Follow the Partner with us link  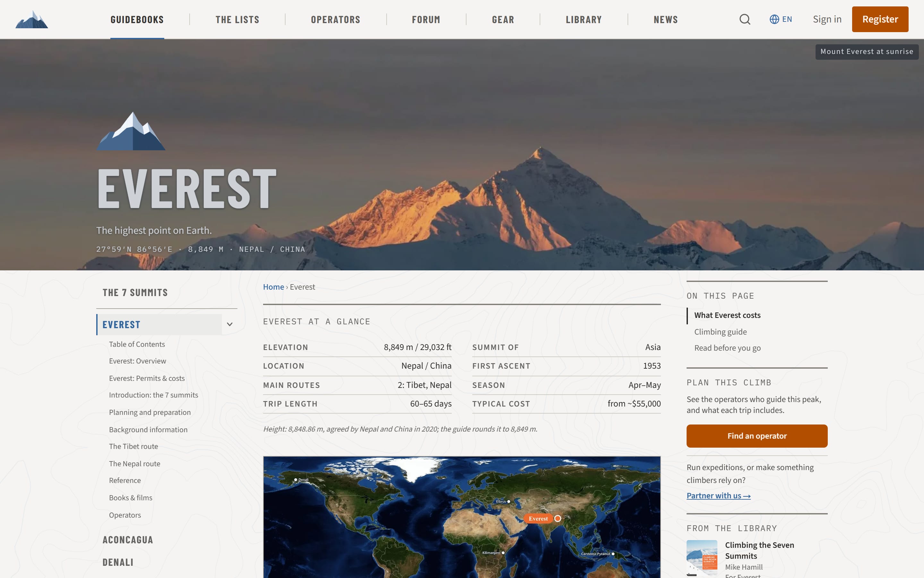(x=718, y=495)
